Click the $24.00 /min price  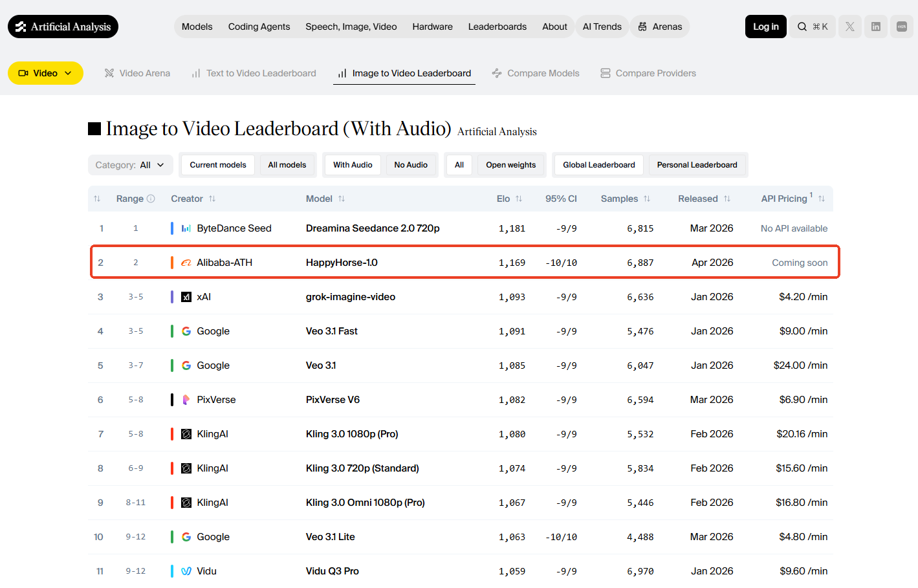[801, 365]
